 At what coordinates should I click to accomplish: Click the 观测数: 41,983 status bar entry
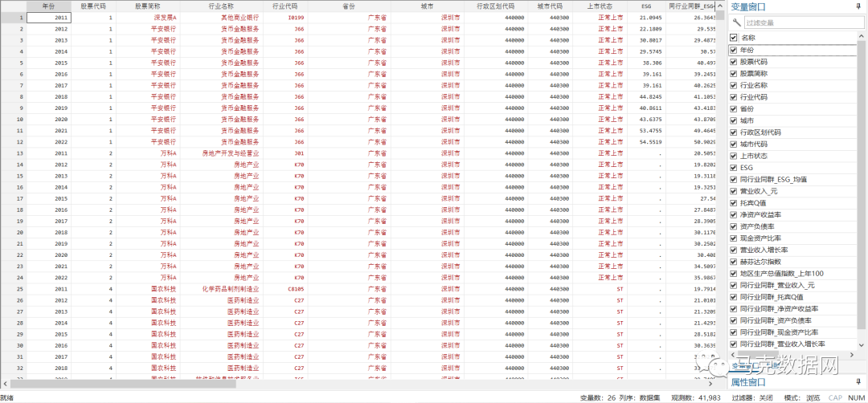click(696, 397)
